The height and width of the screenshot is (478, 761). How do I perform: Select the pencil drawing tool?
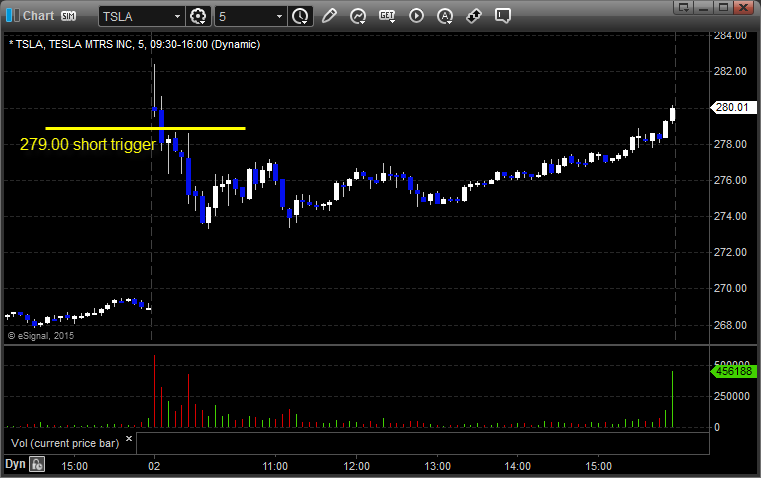[x=330, y=16]
